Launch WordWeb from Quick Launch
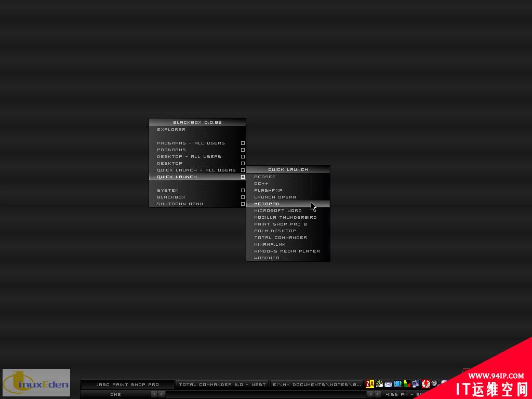The height and width of the screenshot is (399, 532). [288, 258]
